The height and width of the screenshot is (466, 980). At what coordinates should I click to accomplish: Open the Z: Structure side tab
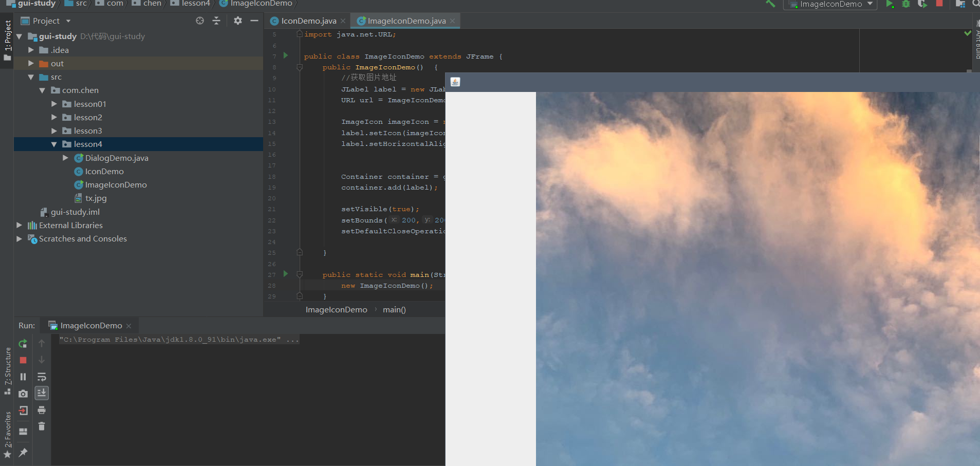point(8,371)
